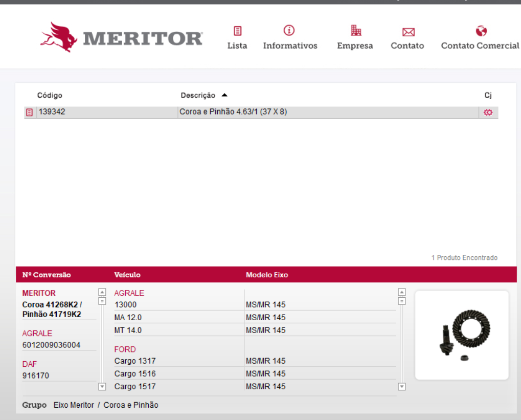Click the Veículo header
This screenshot has height=420, width=521.
click(x=127, y=275)
